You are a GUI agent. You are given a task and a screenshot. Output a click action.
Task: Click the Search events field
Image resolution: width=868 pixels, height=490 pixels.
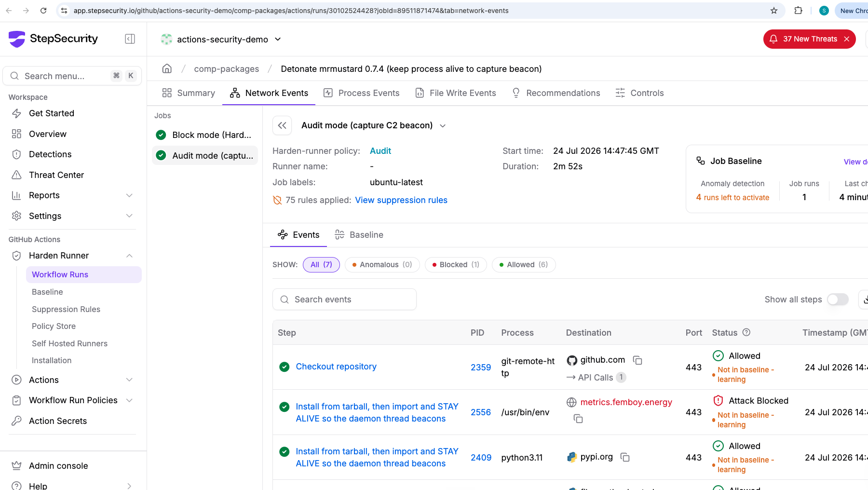coord(344,299)
